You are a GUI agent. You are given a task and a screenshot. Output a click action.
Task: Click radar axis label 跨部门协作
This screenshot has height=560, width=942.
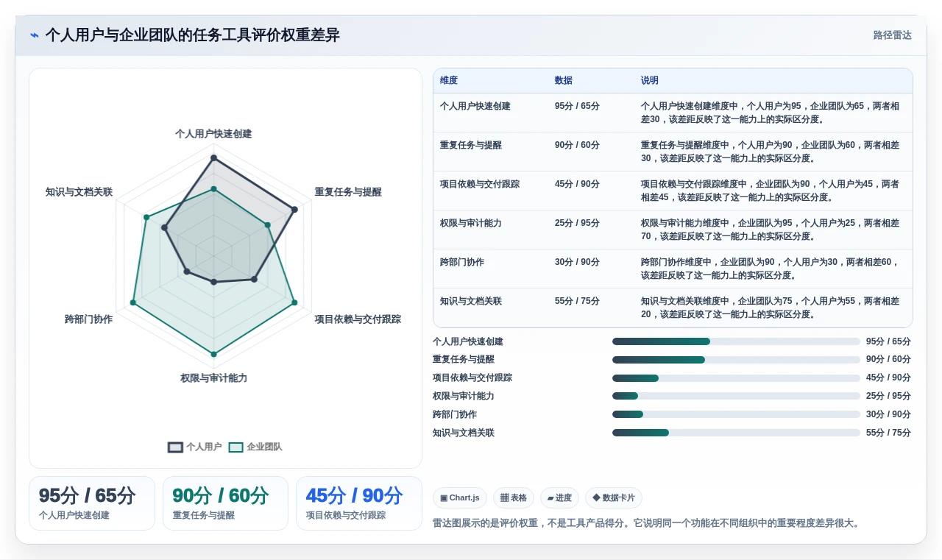[88, 319]
